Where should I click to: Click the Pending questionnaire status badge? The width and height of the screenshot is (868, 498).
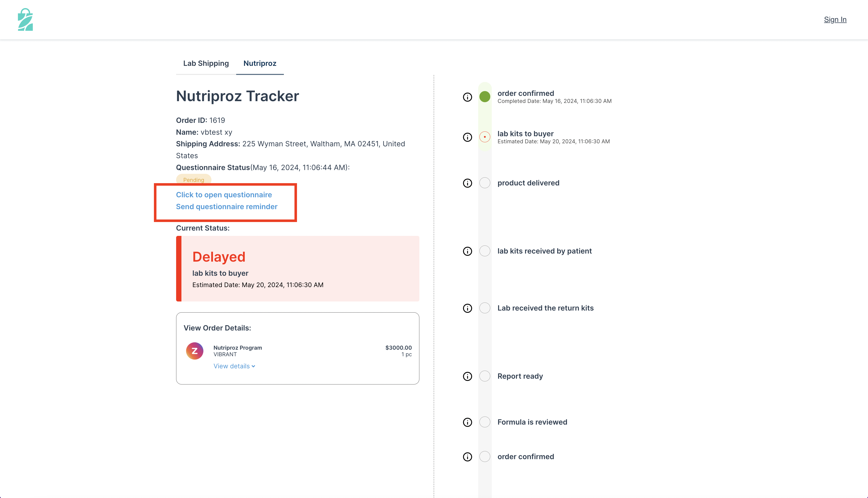[x=194, y=180]
